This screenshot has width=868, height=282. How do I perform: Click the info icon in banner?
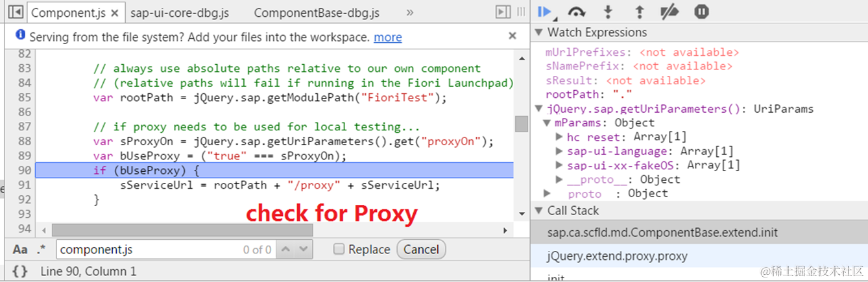click(20, 36)
